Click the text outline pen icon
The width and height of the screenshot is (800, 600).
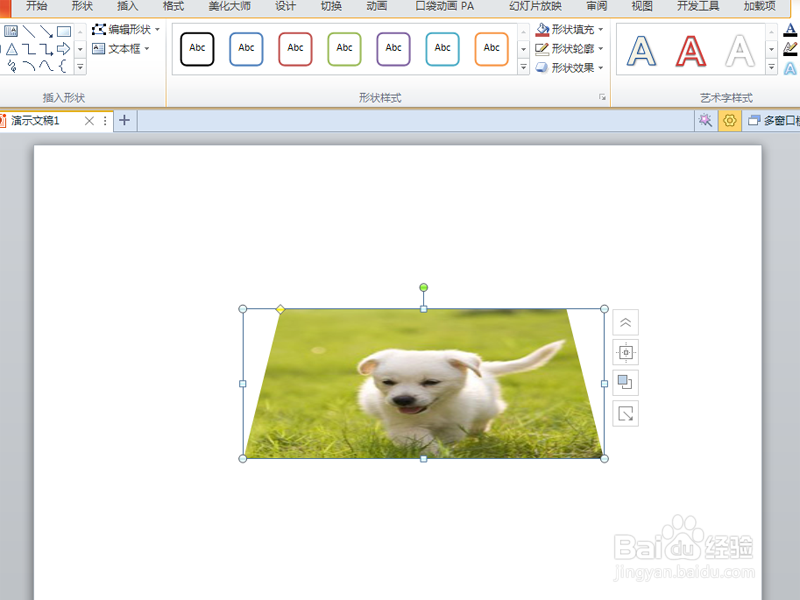tap(790, 49)
